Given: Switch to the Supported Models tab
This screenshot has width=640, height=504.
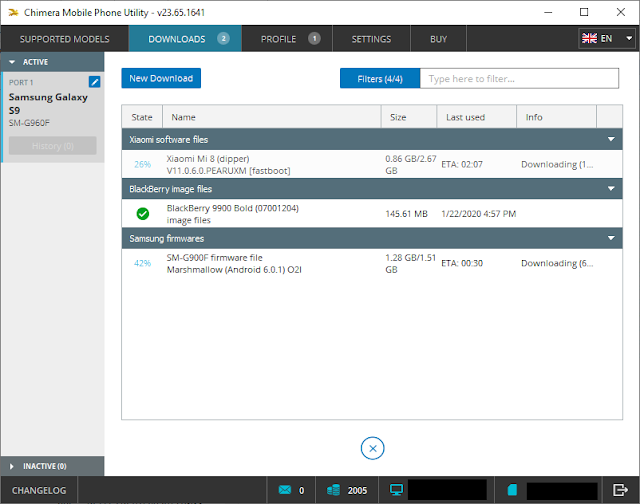Looking at the screenshot, I should 64,39.
